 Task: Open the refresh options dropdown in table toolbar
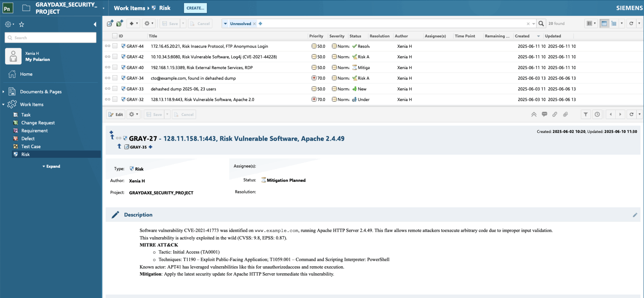tap(639, 24)
